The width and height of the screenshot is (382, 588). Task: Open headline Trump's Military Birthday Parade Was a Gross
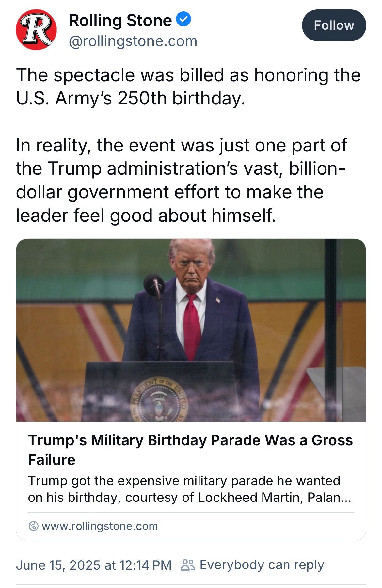tap(190, 440)
